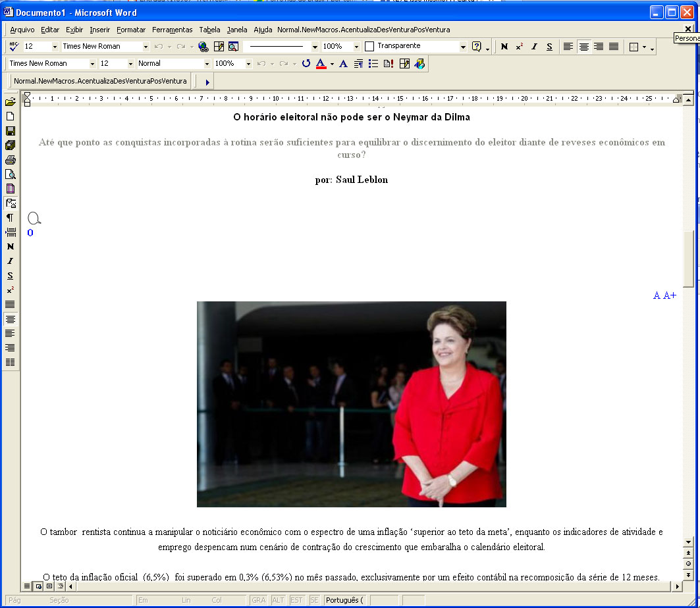Click the blue A+ link

tap(670, 295)
